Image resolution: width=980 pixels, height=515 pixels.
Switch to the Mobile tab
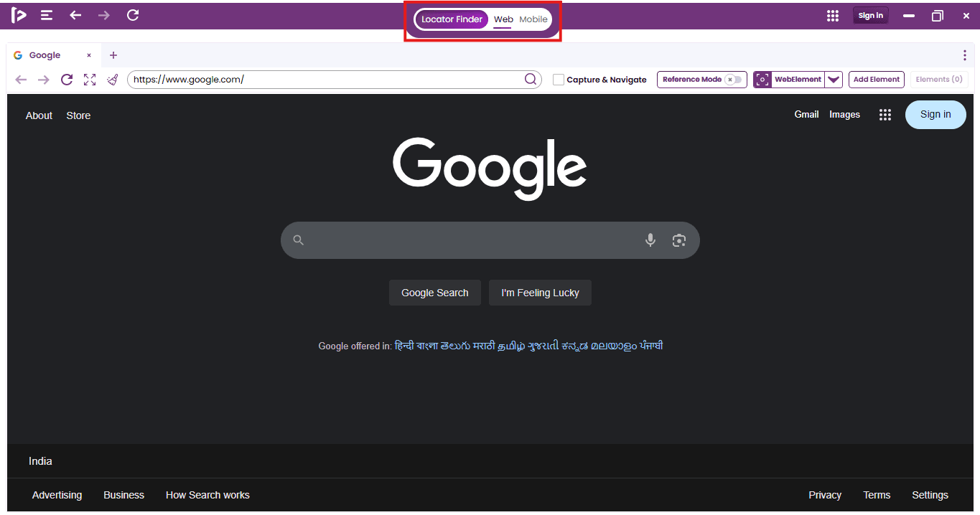tap(533, 19)
